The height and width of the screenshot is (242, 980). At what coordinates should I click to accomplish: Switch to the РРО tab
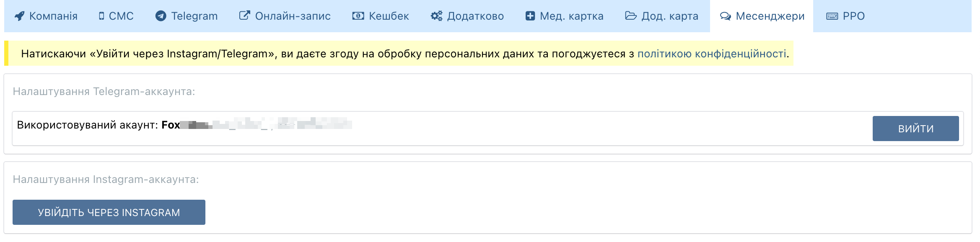tap(853, 16)
